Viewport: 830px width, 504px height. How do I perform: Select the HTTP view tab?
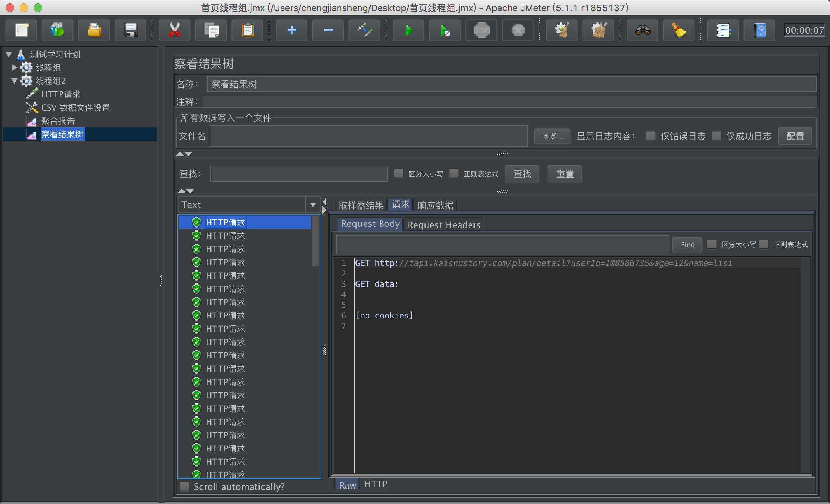[375, 484]
